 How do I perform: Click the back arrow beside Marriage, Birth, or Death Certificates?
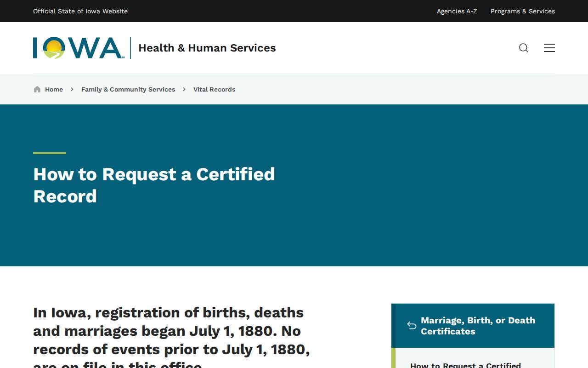412,326
